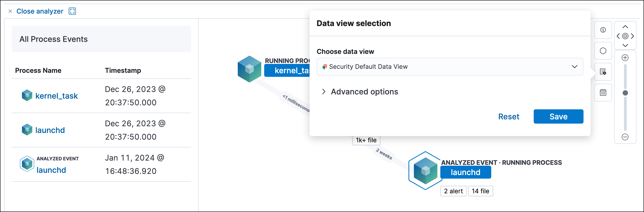Image resolution: width=644 pixels, height=212 pixels.
Task: Click the pan-up arrow in the navigation control
Action: [625, 26]
